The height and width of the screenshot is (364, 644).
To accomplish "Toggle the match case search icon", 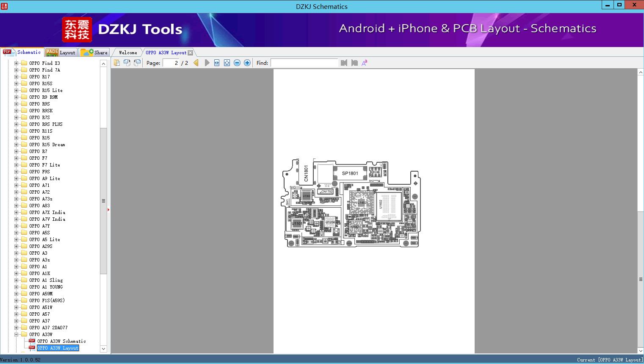I will coord(364,63).
